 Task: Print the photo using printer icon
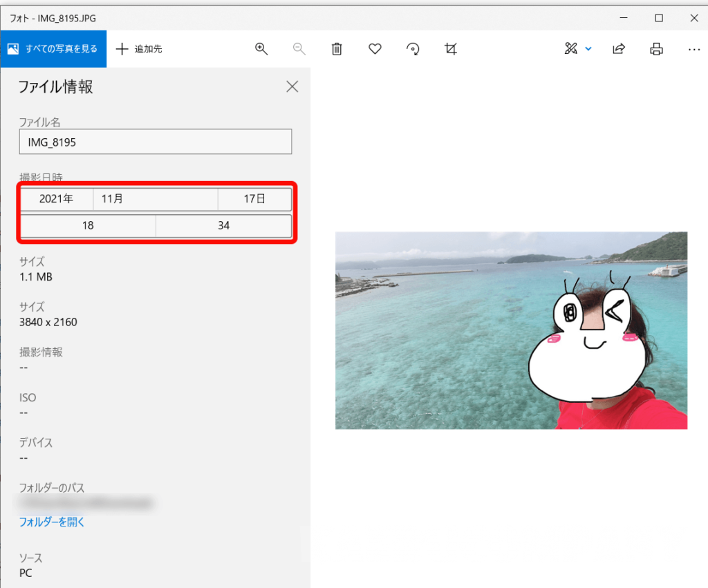coord(656,49)
